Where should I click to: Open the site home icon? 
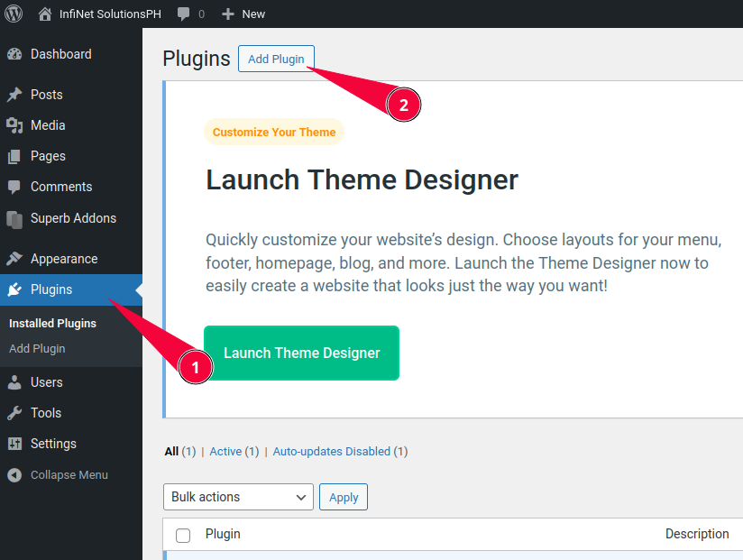pyautogui.click(x=45, y=14)
